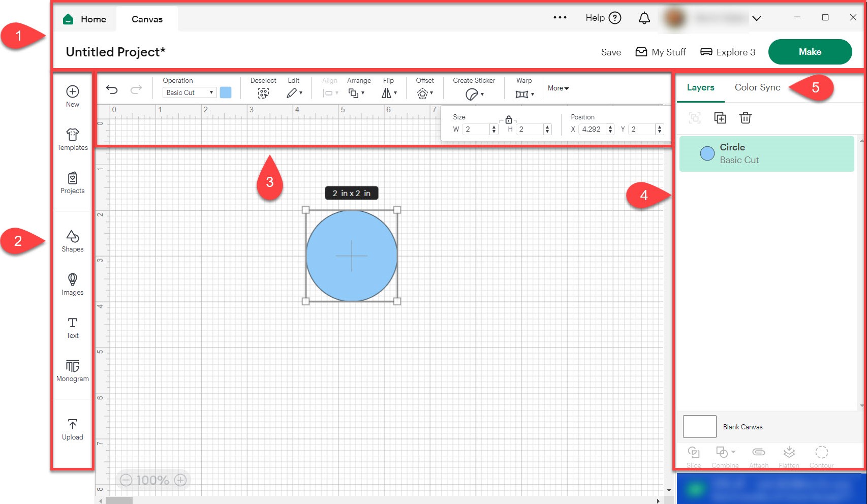Open the Monogram tool
The width and height of the screenshot is (867, 504).
[x=73, y=371]
